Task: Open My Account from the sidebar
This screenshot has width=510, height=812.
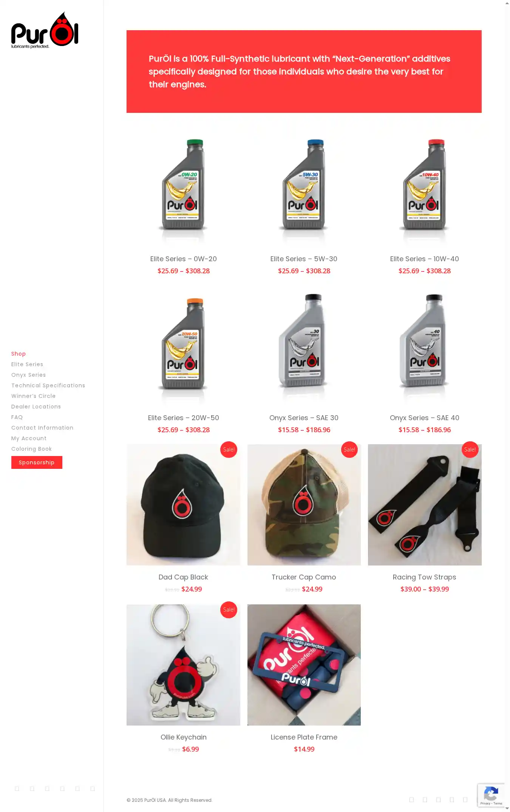Action: (29, 438)
